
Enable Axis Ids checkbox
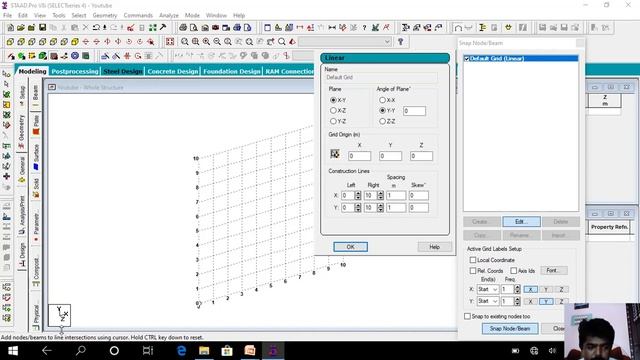coord(513,271)
